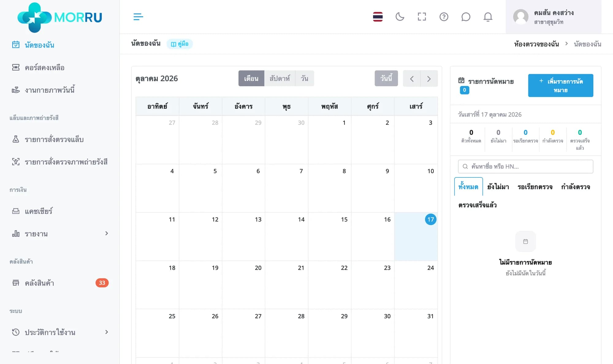The height and width of the screenshot is (364, 613).
Task: Open นัดของฉัน in sidebar
Action: pos(59,45)
